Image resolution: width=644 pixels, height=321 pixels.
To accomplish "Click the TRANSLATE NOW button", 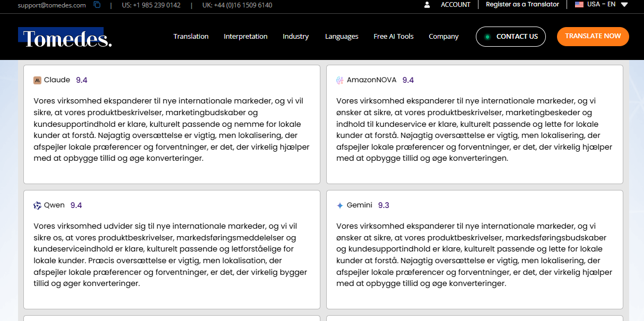I will [x=593, y=37].
